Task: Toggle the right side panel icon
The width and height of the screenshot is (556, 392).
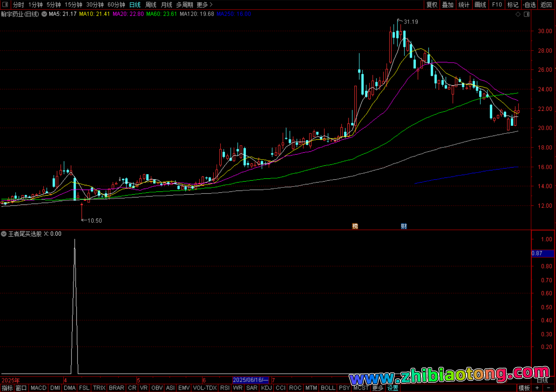Action: click(x=527, y=14)
